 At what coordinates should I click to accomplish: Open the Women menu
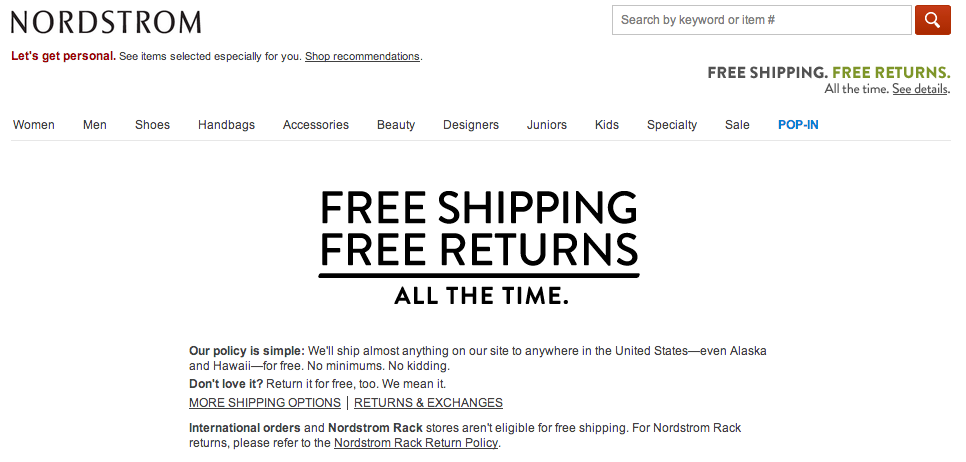tap(34, 125)
